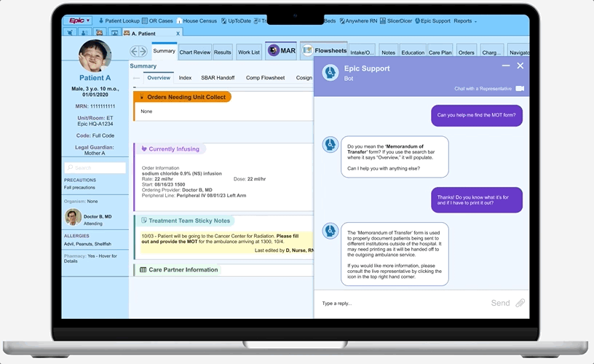The height and width of the screenshot is (364, 594).
Task: Click the paperclip attachment icon in chat
Action: click(x=520, y=303)
